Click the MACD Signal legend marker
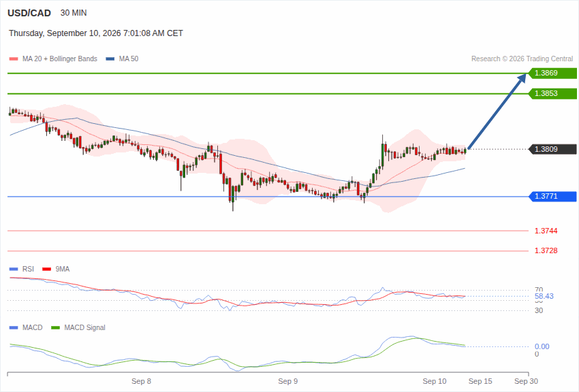This screenshot has width=579, height=392. pos(55,327)
